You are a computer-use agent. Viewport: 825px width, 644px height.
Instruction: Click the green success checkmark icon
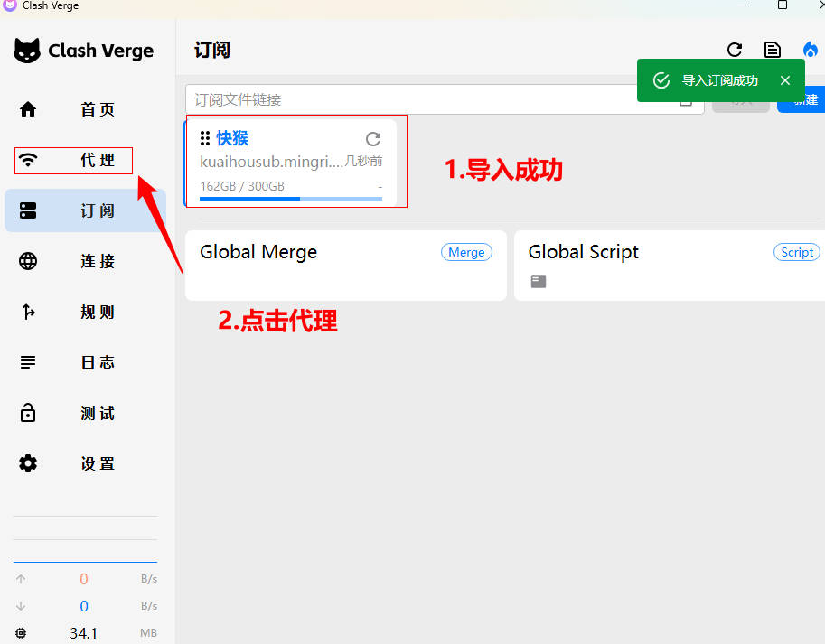click(x=661, y=80)
